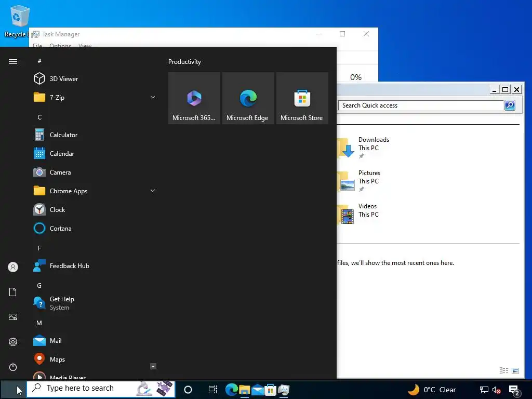Switch Explorer to large icons view
532x399 pixels.
click(x=515, y=371)
